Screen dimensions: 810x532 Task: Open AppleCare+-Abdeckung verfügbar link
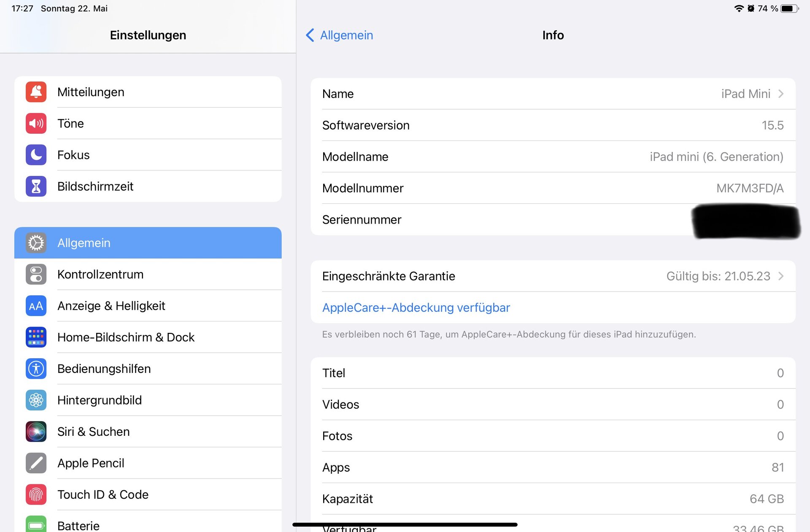pos(416,308)
